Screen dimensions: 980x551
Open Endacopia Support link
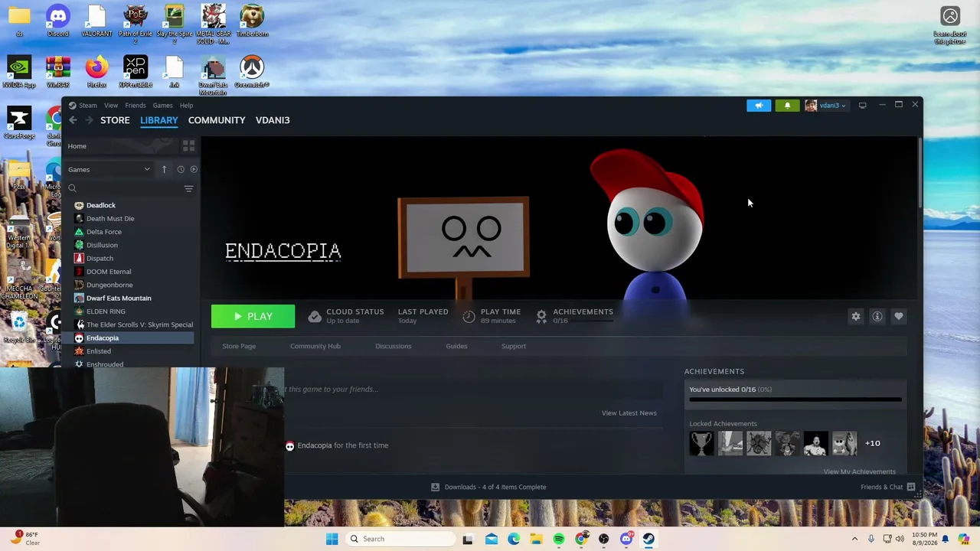(x=514, y=346)
